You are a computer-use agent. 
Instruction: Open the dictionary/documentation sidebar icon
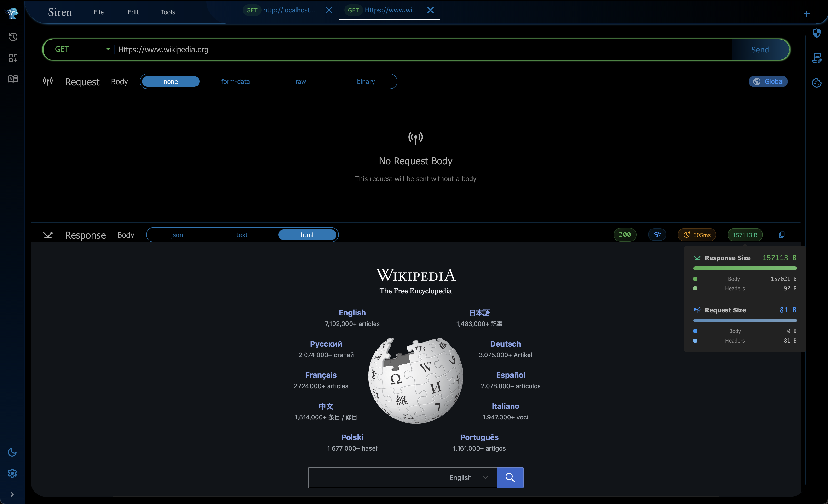tap(13, 79)
